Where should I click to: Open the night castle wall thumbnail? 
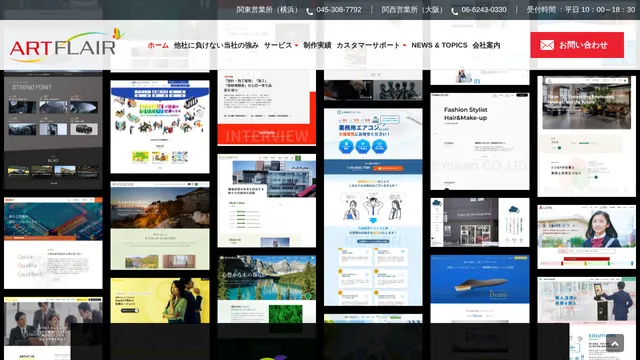click(x=160, y=226)
